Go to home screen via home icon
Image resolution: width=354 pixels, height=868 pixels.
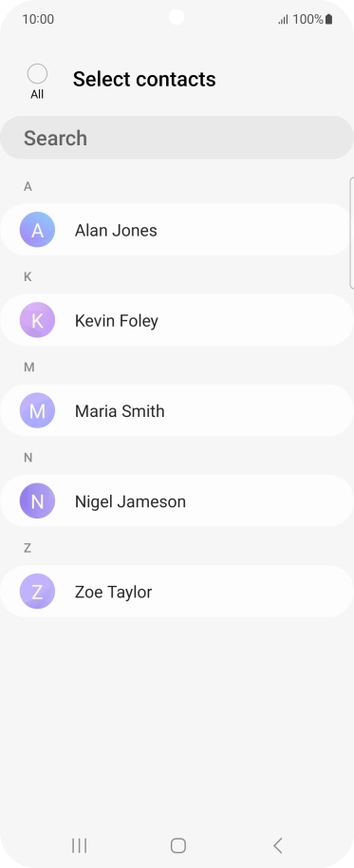pyautogui.click(x=178, y=845)
